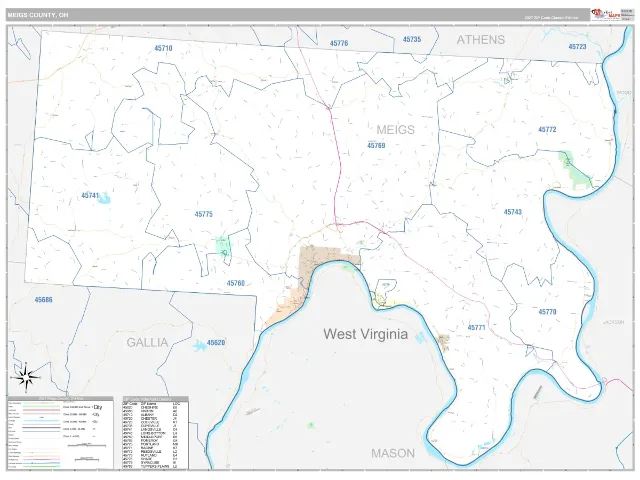Click the lake next to 45741
Image resolution: width=640 pixels, height=480 pixels.
coord(105,198)
